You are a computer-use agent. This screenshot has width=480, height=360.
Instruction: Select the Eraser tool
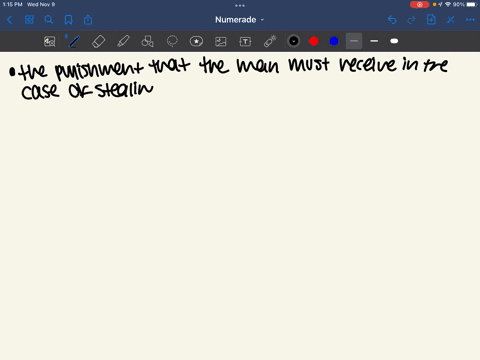click(x=98, y=41)
